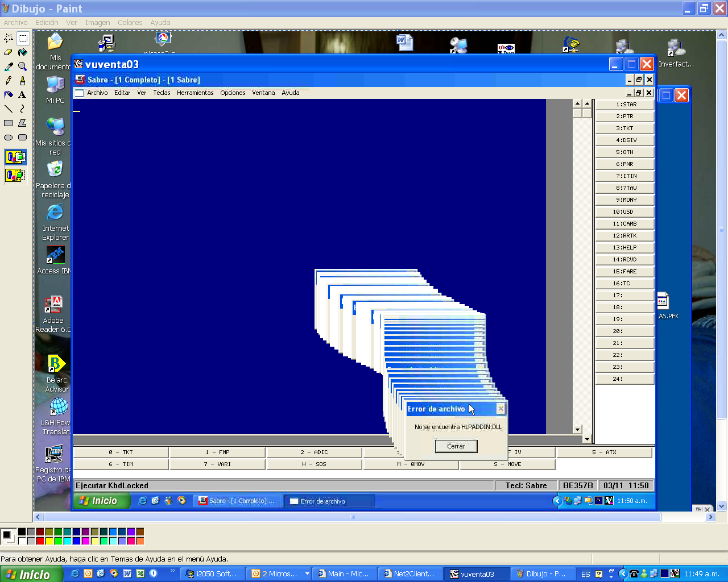The height and width of the screenshot is (582, 728).
Task: Select the Rectangle shape tool
Action: click(9, 123)
